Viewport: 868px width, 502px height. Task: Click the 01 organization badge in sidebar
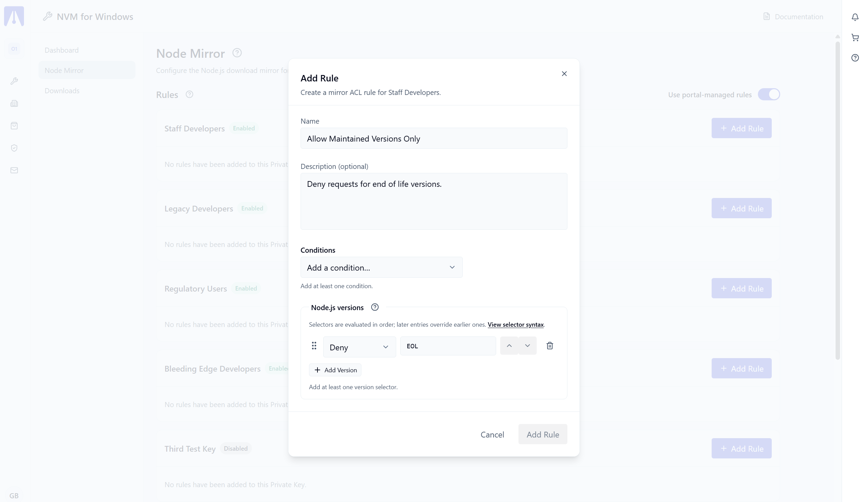[x=14, y=49]
